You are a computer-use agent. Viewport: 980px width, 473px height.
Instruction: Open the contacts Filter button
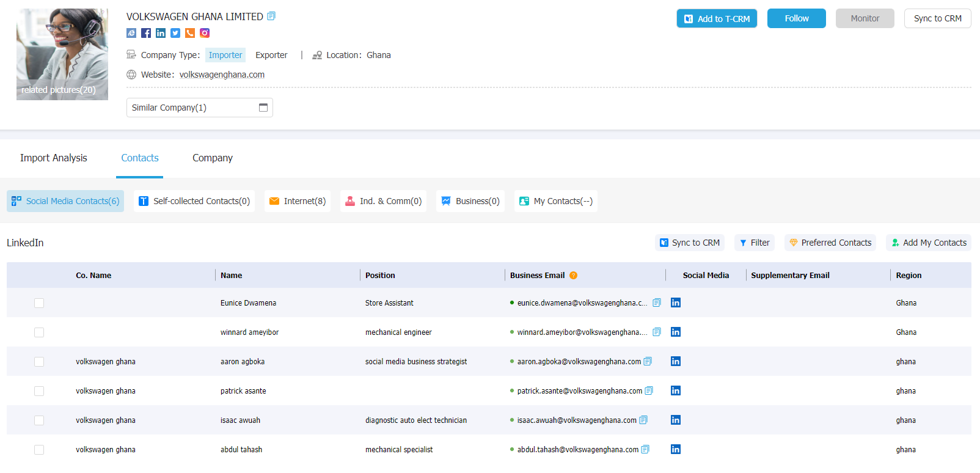click(755, 243)
